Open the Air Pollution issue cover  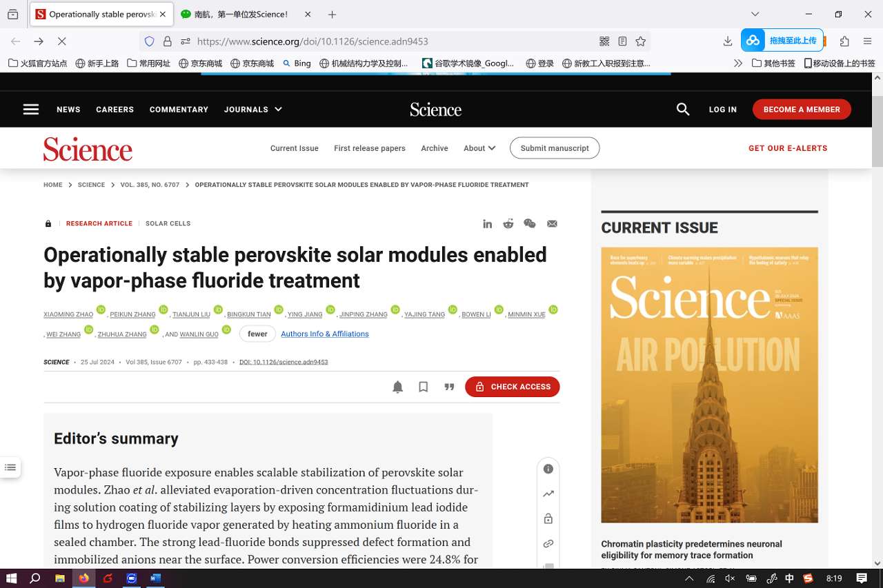(709, 385)
